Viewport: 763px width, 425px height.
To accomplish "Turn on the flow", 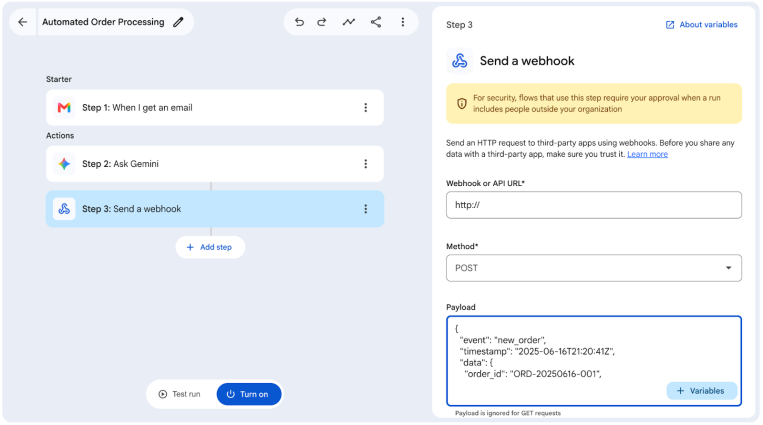I will click(249, 394).
